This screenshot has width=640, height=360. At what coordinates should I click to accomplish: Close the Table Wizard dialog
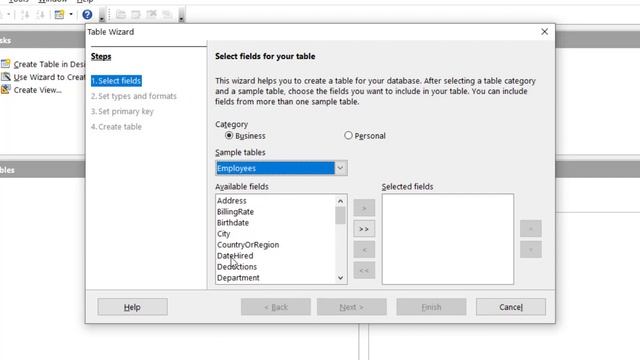point(544,32)
